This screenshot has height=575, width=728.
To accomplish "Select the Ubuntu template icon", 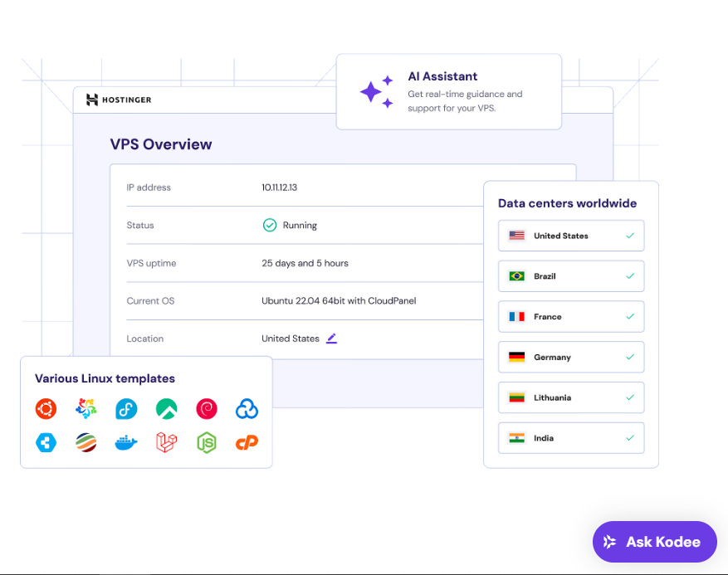I will pyautogui.click(x=46, y=409).
